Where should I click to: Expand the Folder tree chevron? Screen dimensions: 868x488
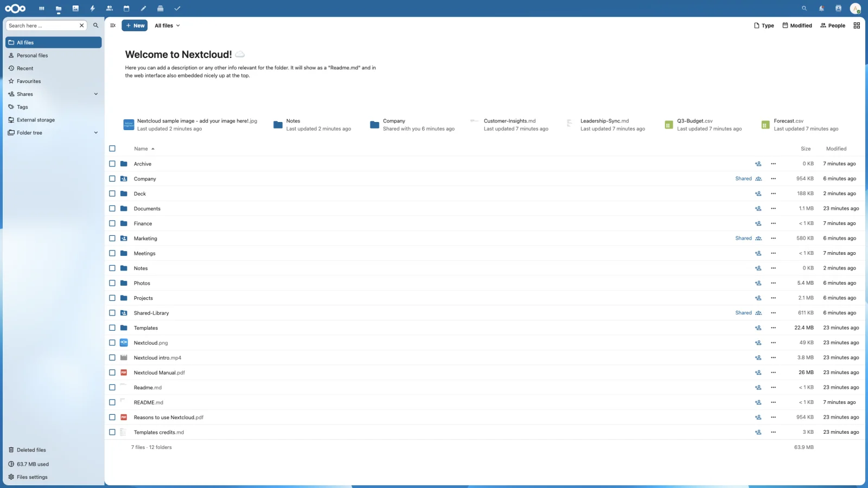click(96, 133)
